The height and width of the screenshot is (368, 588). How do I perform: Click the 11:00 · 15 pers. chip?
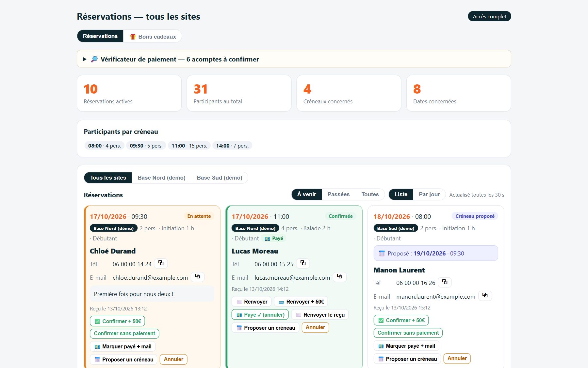tap(189, 146)
